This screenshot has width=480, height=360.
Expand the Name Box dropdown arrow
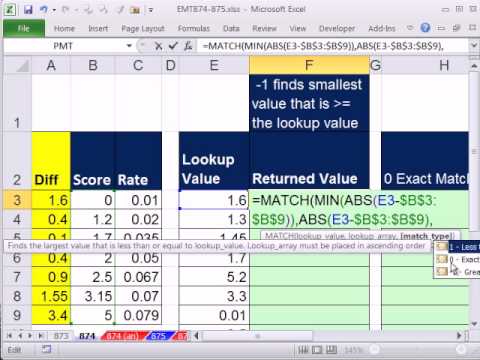point(129,46)
